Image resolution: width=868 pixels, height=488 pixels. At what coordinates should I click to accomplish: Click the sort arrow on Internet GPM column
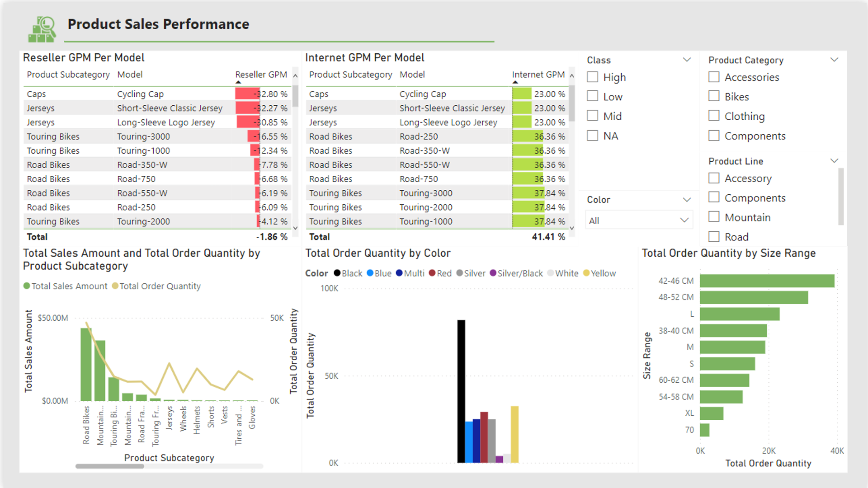(515, 82)
